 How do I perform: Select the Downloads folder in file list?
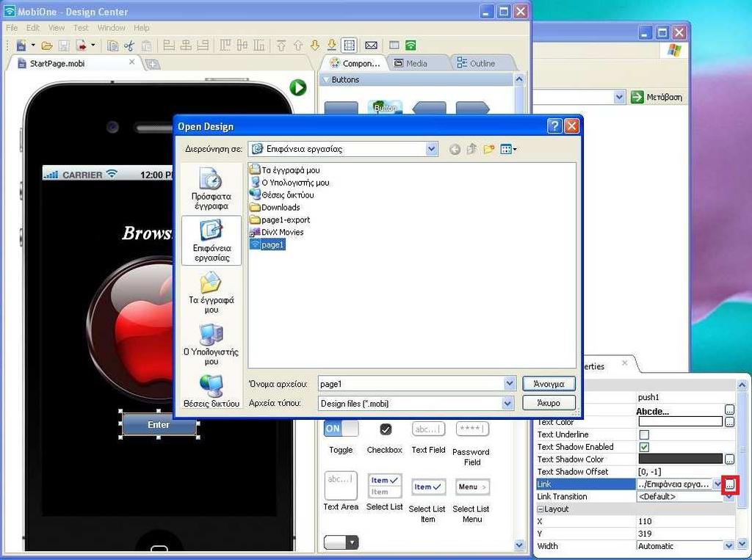[275, 208]
